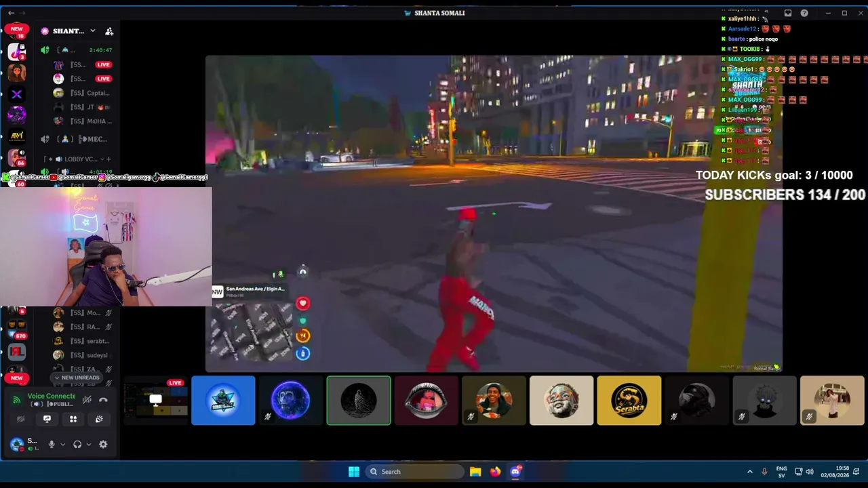Toggle taskbar microphone indicator
The image size is (868, 488).
click(764, 472)
